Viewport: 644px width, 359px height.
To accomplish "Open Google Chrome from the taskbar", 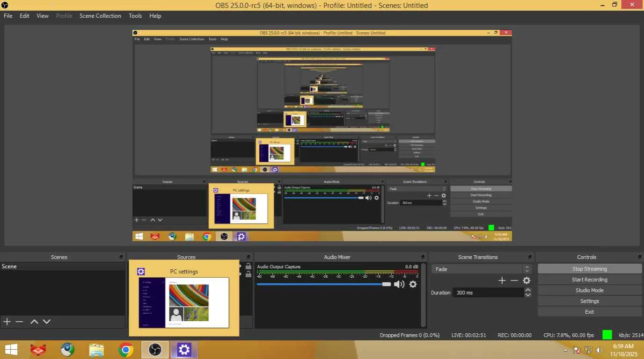I will coord(125,350).
